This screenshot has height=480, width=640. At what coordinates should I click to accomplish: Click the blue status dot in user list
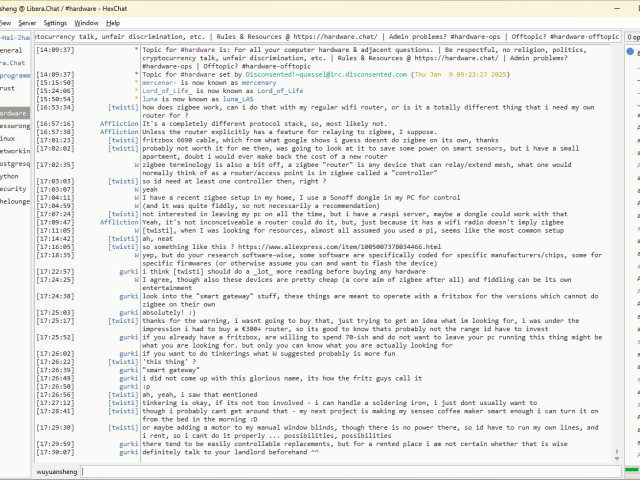pyautogui.click(x=631, y=50)
